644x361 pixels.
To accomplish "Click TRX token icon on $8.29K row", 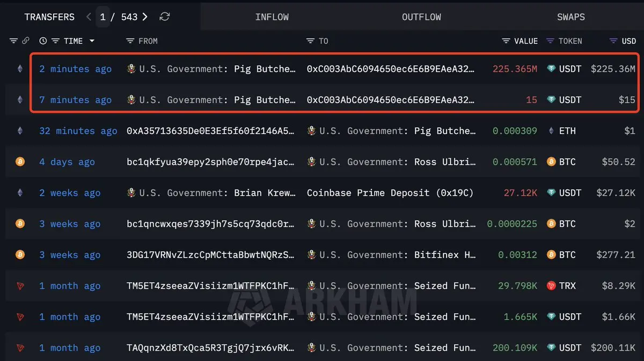I will coord(551,286).
